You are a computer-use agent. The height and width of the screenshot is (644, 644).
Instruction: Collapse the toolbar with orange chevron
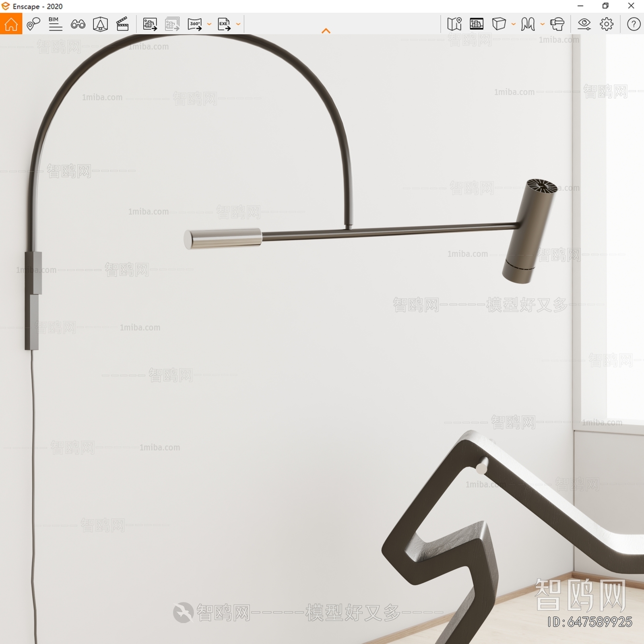[326, 31]
